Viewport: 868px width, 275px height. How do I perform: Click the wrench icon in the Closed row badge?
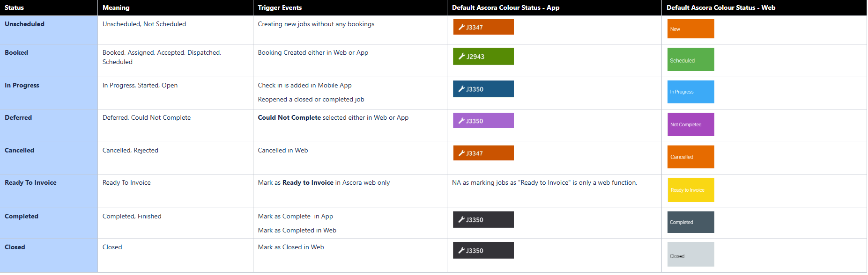pos(461,250)
